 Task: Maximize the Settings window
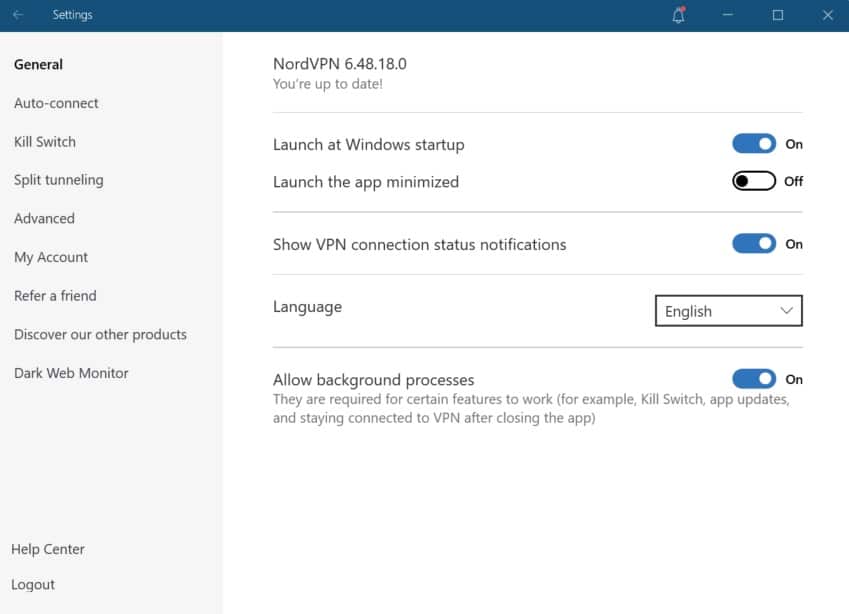pyautogui.click(x=778, y=15)
